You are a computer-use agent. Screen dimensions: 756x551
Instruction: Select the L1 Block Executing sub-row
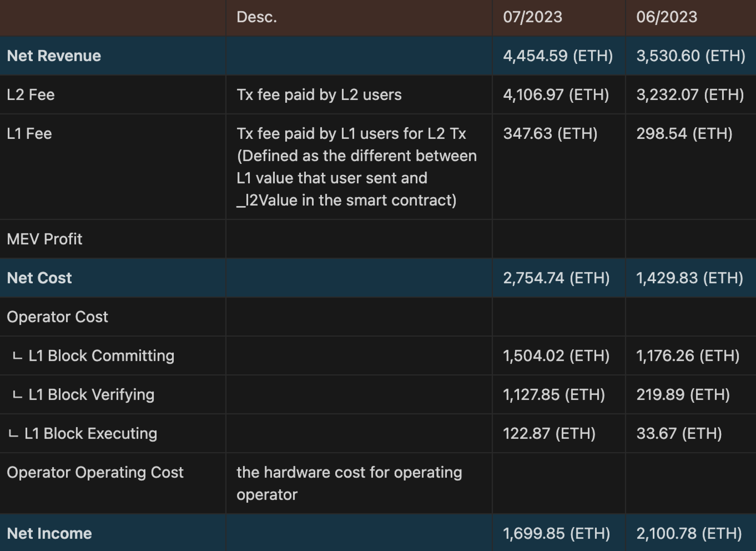click(x=90, y=434)
